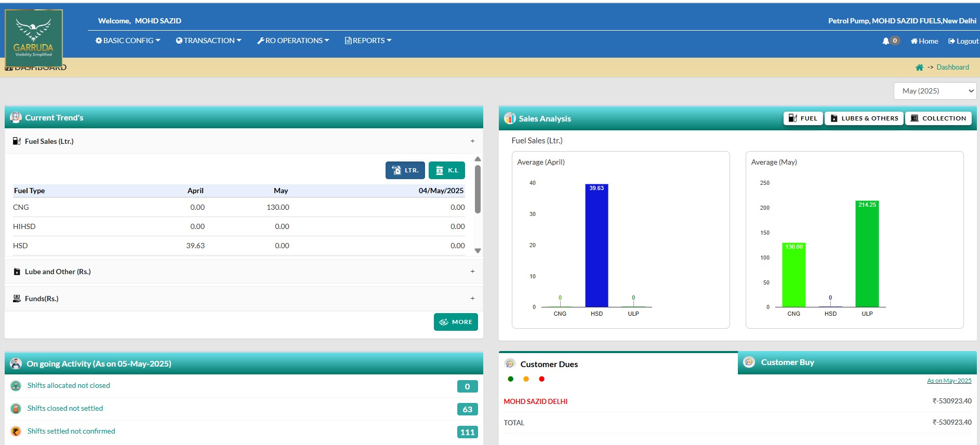Go to Home from the top bar
This screenshot has height=445, width=980.
click(924, 41)
